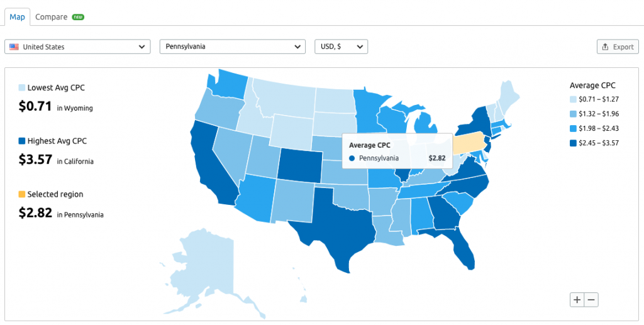Open the United States country dropdown
644x325 pixels.
tap(77, 47)
